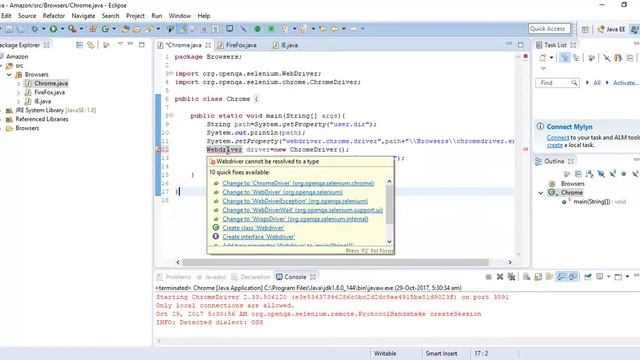The width and height of the screenshot is (640, 360).
Task: Click the Save All icon in toolbar
Action: point(20,29)
